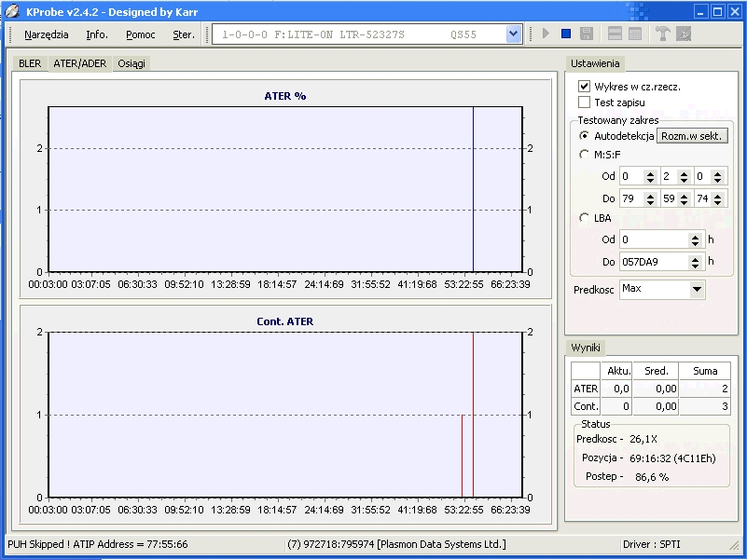This screenshot has width=747, height=560.
Task: Minimize the KProbe window
Action: pyautogui.click(x=700, y=11)
